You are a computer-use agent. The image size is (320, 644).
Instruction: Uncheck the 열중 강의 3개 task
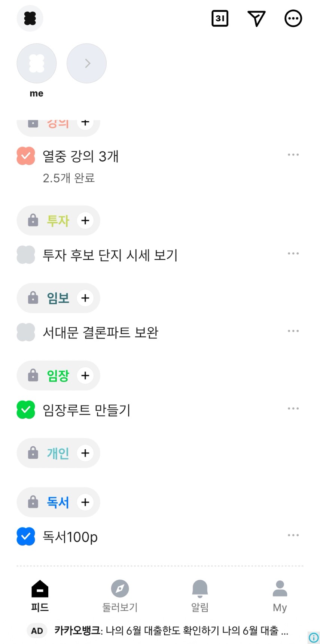coord(26,156)
